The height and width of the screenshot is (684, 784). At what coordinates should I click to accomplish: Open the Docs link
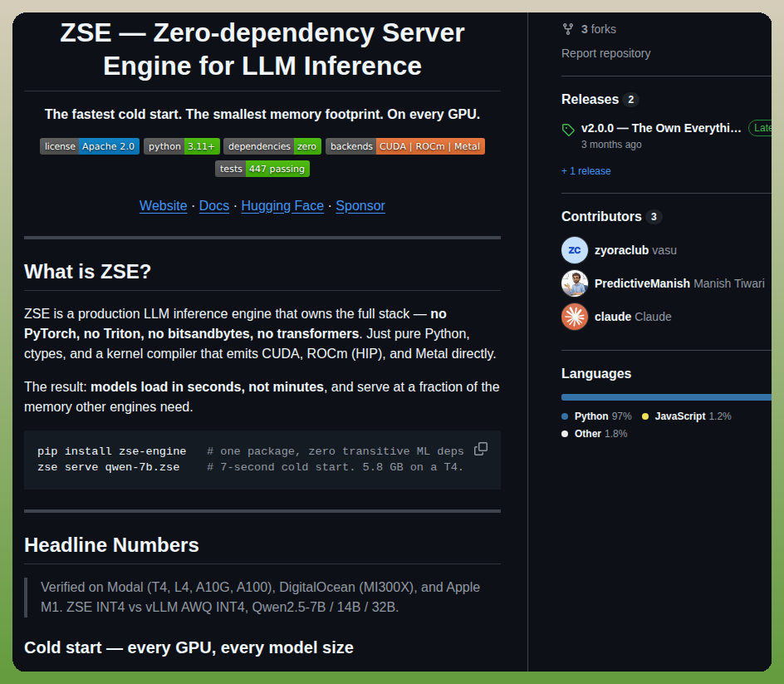(214, 205)
